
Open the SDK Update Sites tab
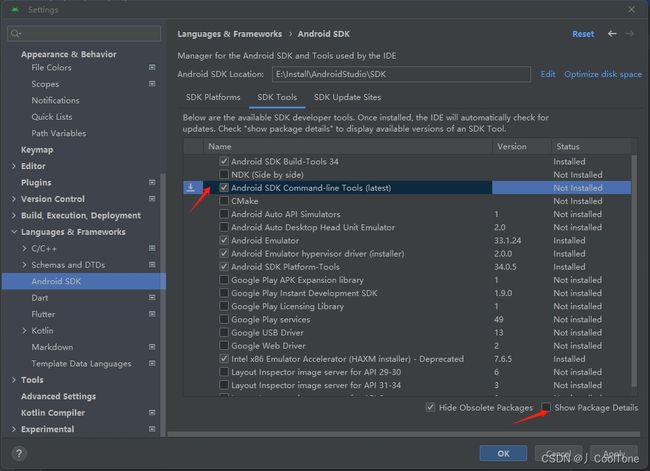click(347, 97)
